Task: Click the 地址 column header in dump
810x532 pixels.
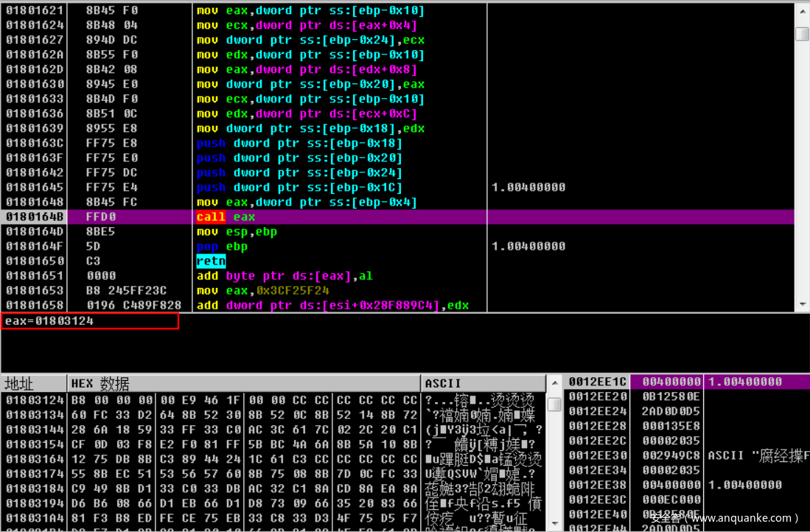Action: [34, 383]
